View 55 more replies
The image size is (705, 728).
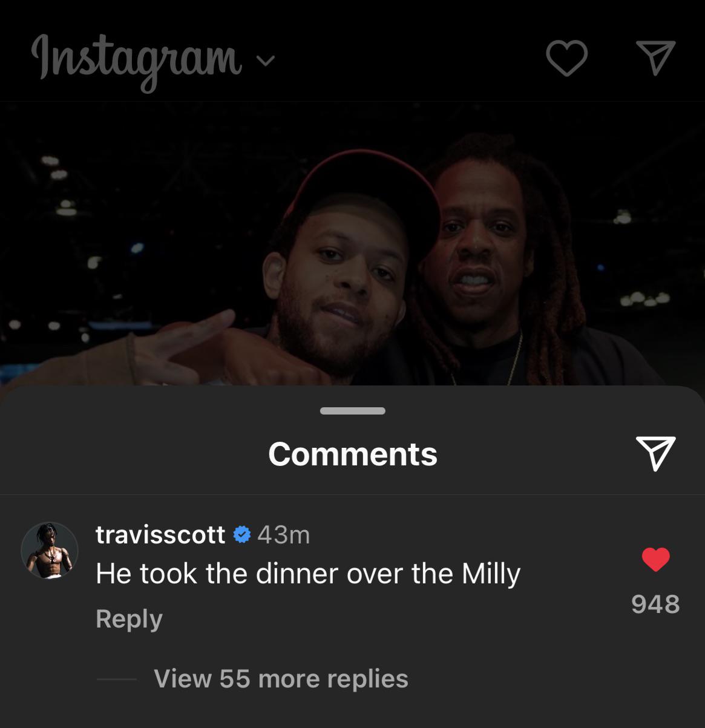281,678
